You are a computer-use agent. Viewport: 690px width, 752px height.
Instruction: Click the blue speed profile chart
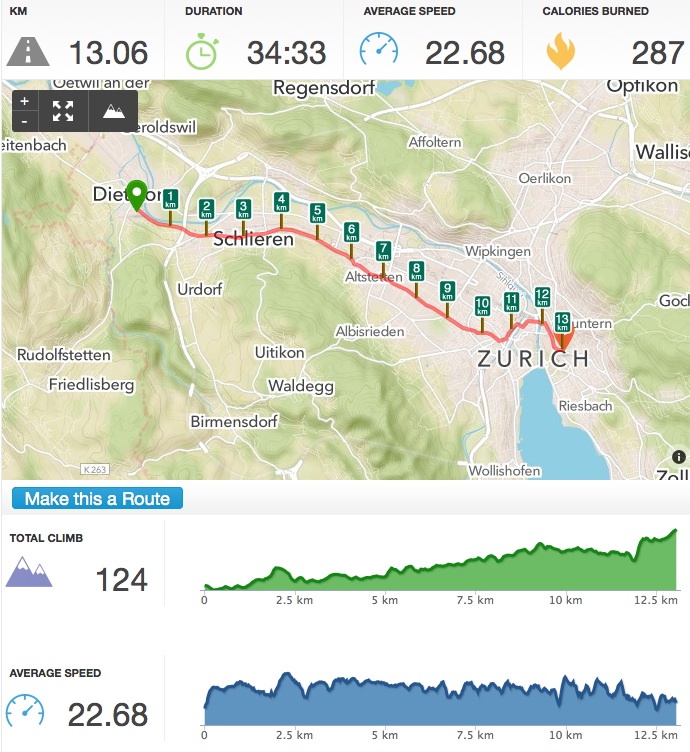point(440,705)
